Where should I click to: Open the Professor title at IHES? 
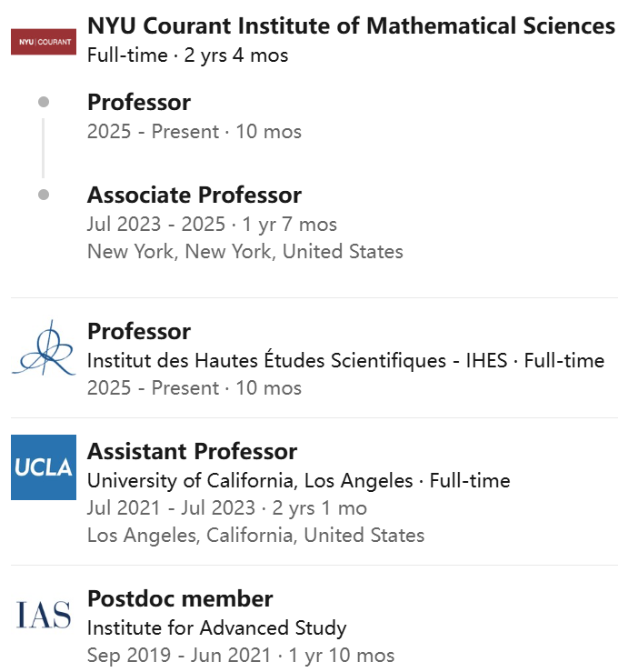point(139,331)
